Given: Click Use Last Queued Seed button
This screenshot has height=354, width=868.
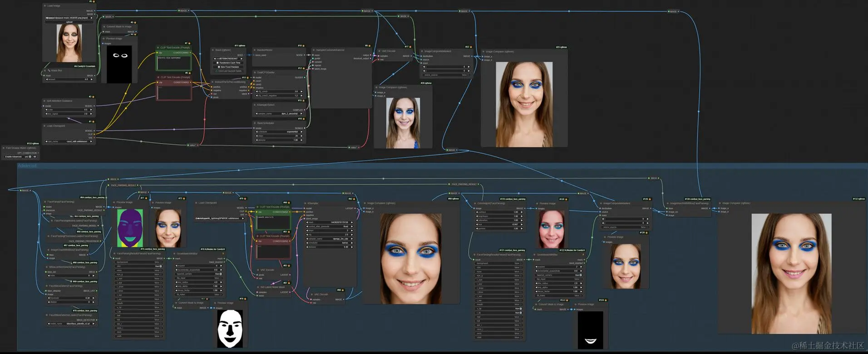Looking at the screenshot, I should (228, 71).
